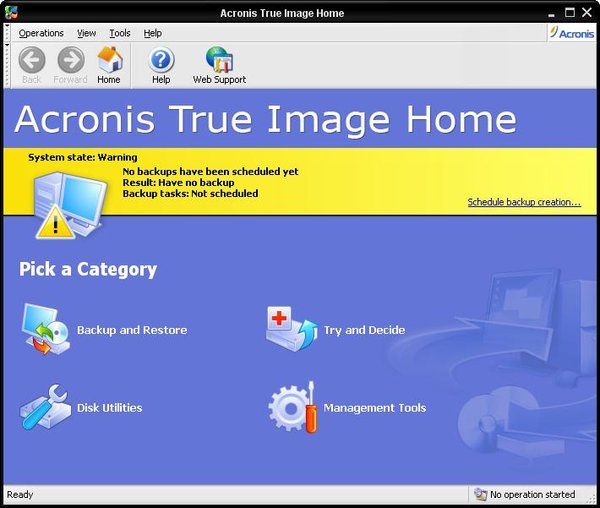The image size is (600, 508).
Task: Minimize the Acronis window
Action: coord(551,13)
